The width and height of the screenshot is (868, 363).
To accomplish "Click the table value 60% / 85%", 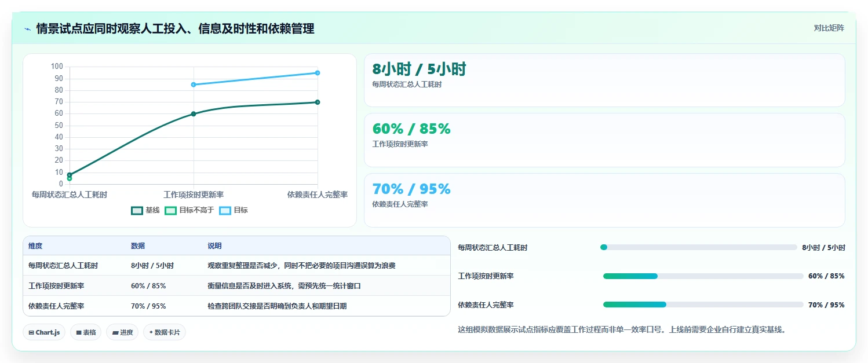I will pyautogui.click(x=148, y=286).
